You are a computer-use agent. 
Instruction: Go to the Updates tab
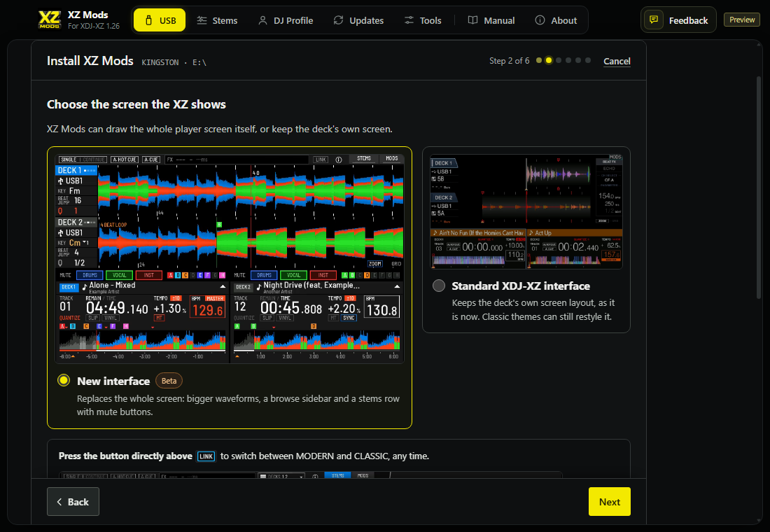click(358, 20)
